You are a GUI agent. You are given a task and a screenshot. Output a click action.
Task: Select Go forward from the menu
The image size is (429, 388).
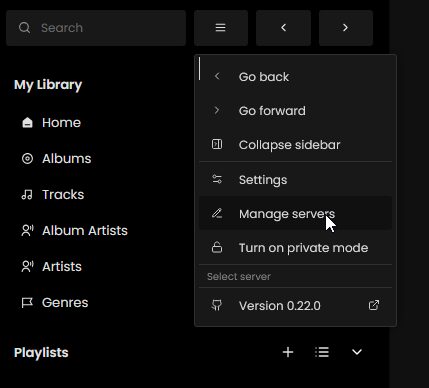tap(295, 111)
